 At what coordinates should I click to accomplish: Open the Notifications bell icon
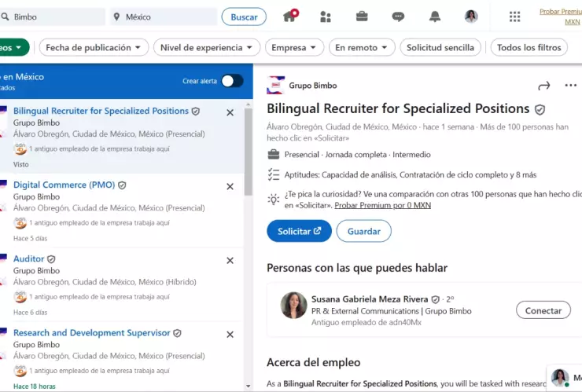(435, 16)
